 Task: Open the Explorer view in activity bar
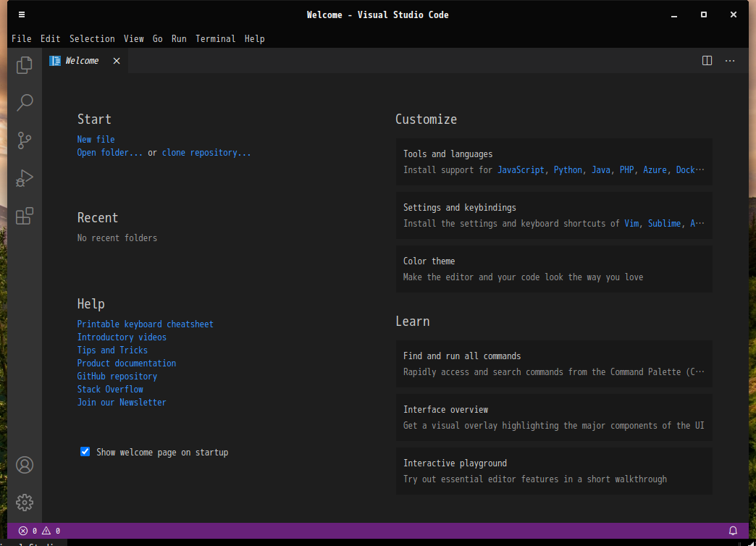pyautogui.click(x=24, y=65)
